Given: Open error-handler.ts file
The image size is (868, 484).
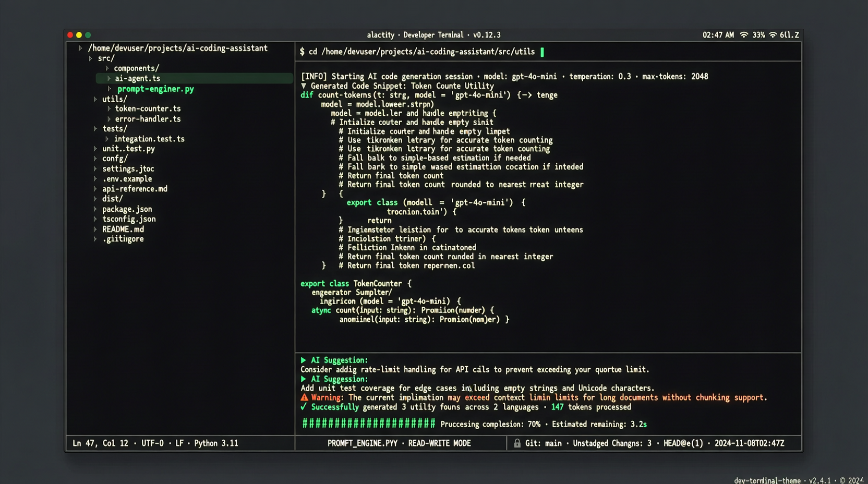Looking at the screenshot, I should 148,119.
